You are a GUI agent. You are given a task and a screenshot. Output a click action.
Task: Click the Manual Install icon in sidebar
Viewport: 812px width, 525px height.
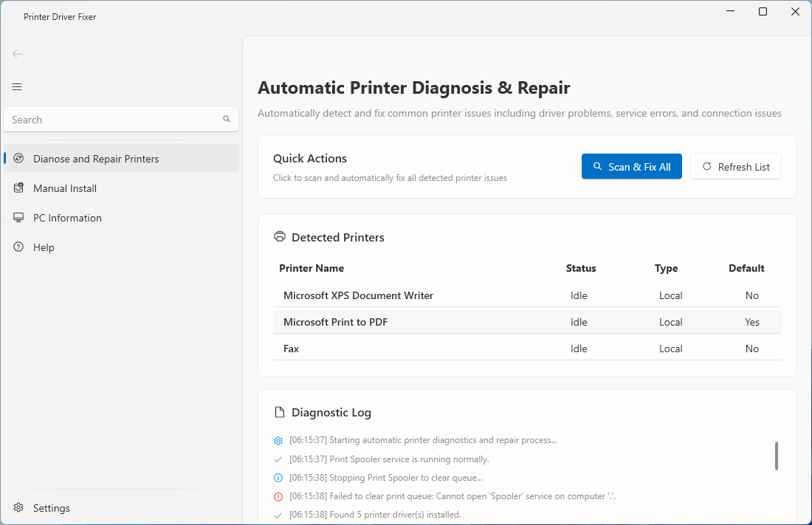(x=18, y=188)
